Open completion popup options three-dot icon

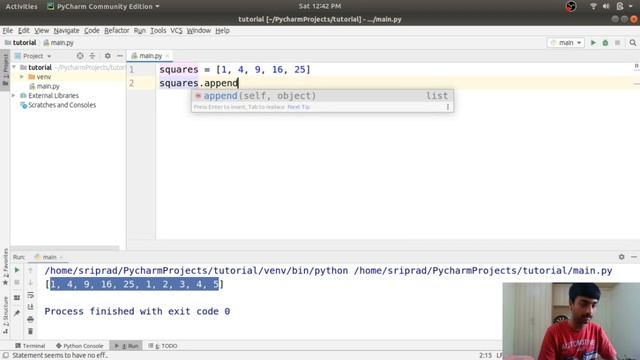pyautogui.click(x=448, y=107)
